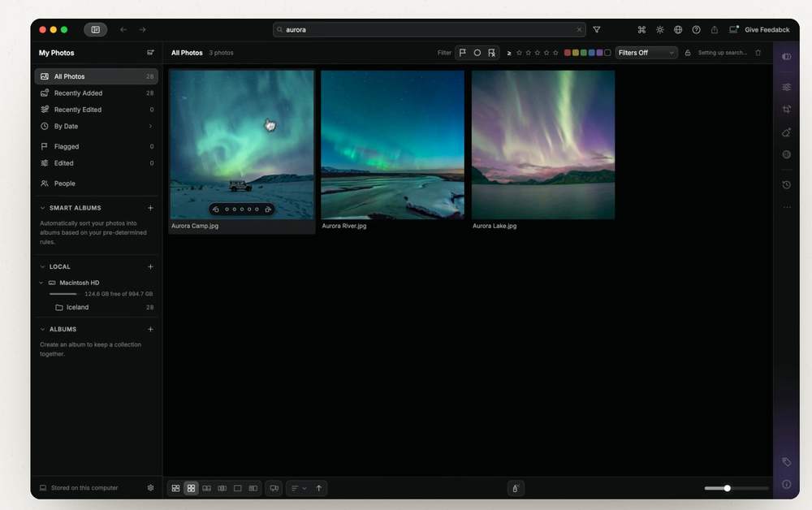
Task: Click the My Photos library icon
Action: pyautogui.click(x=150, y=53)
